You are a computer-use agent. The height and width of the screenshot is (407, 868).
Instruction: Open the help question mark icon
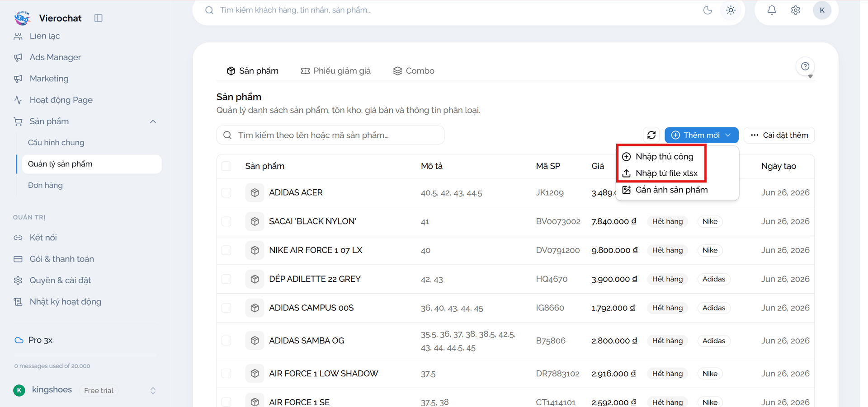coord(805,66)
